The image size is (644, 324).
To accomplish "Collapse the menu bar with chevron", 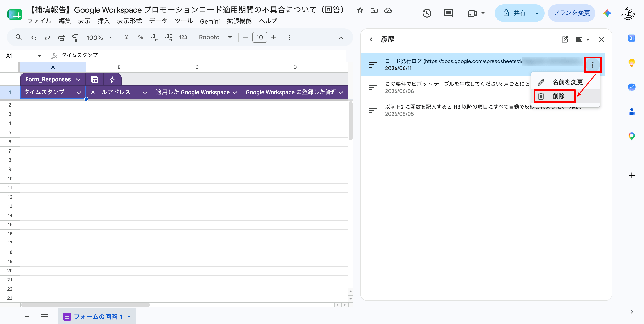I will (341, 37).
